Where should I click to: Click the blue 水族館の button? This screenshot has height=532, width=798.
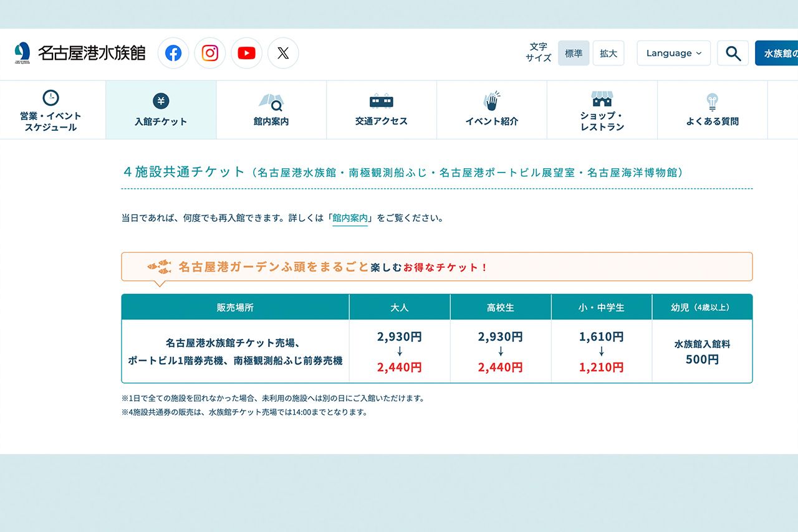776,53
